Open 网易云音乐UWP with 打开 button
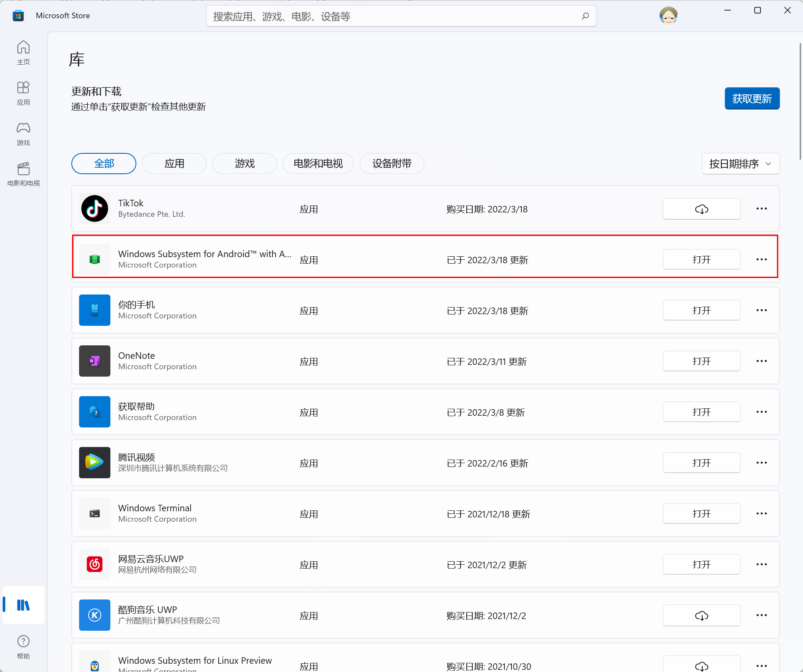The image size is (803, 672). [x=701, y=565]
